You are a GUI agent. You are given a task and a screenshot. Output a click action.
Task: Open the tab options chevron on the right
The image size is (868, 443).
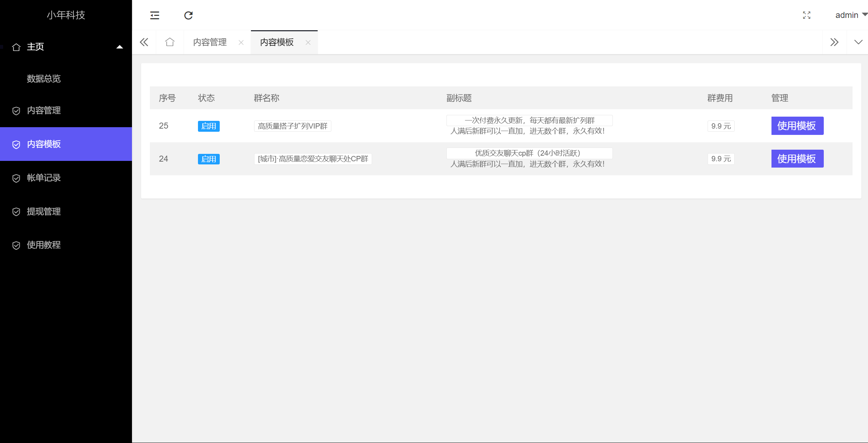[x=859, y=42]
